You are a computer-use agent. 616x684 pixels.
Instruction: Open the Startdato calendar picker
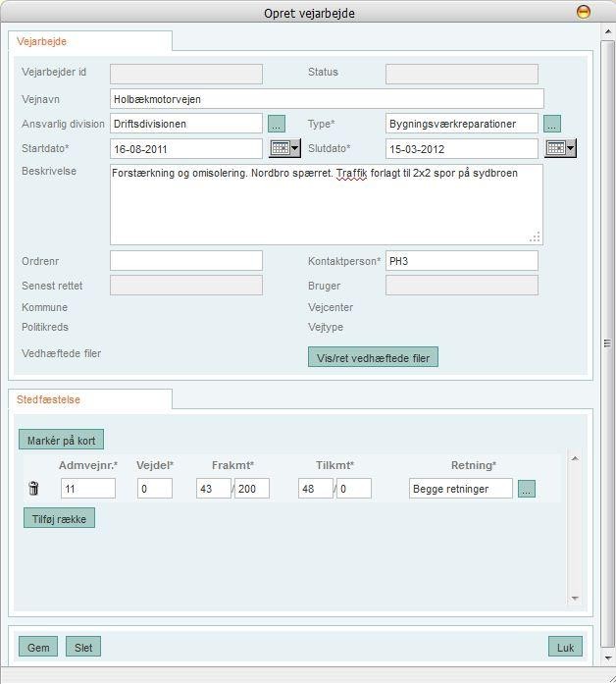coord(284,148)
